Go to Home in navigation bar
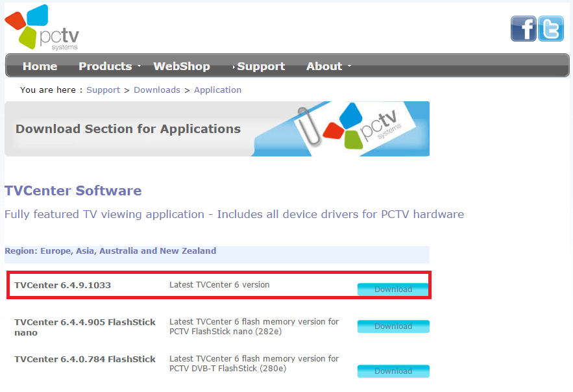 coord(40,66)
